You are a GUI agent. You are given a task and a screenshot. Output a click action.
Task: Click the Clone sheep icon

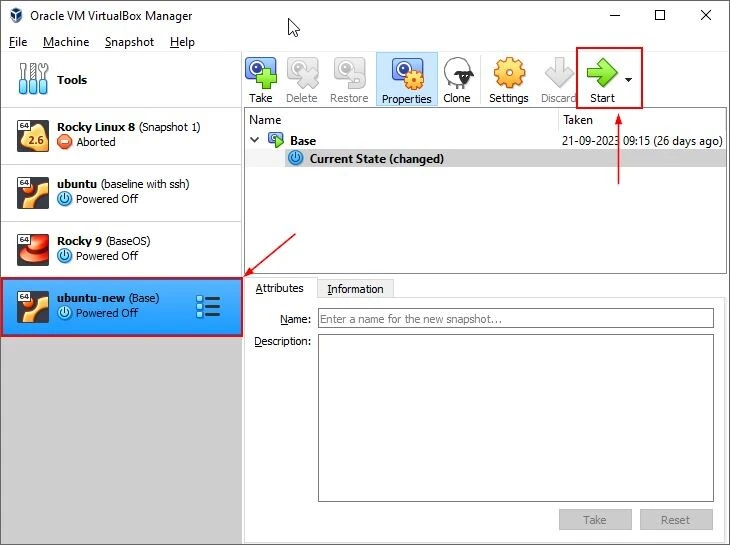457,79
